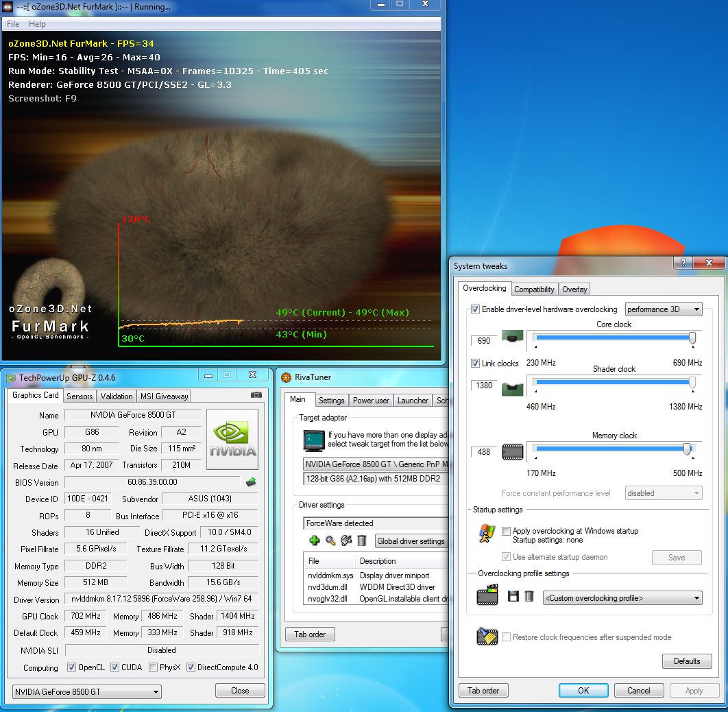
Task: Switch to the System tweaks Compatibility tab
Action: click(534, 289)
